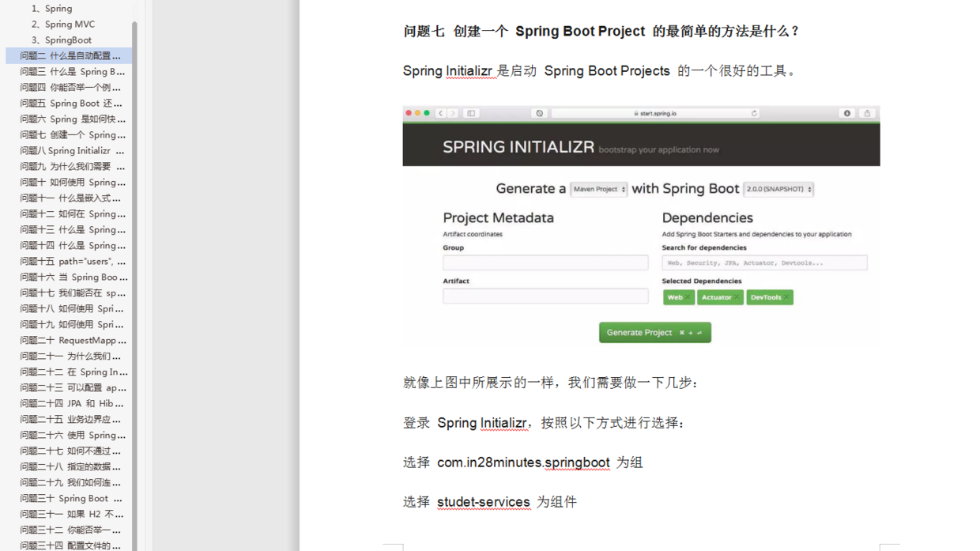Click the outline panel vertical scrollbar

click(x=134, y=285)
